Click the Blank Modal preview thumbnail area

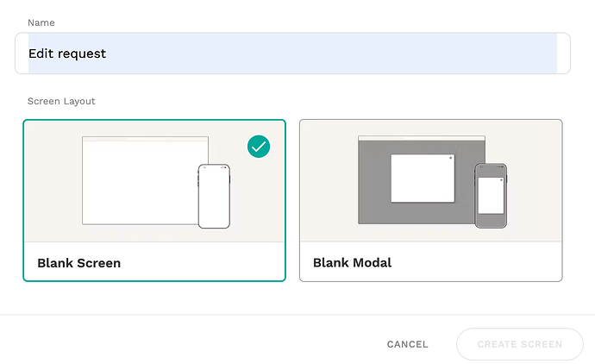coord(430,180)
